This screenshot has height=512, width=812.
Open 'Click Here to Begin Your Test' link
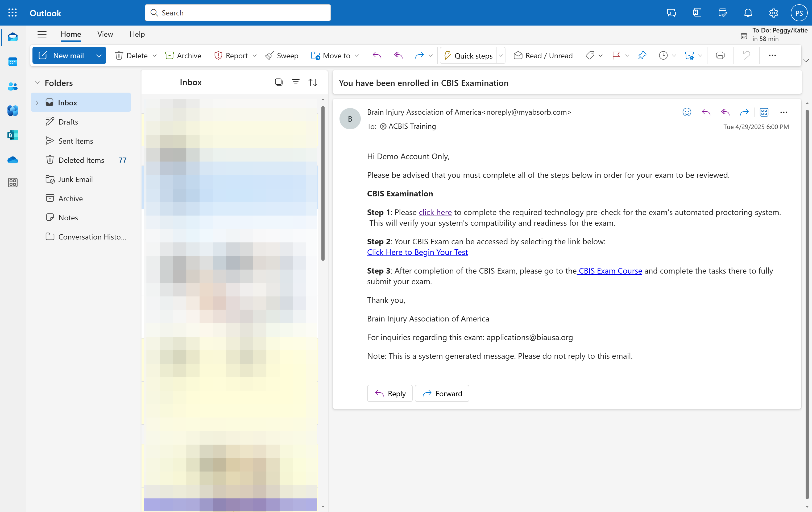pos(417,252)
